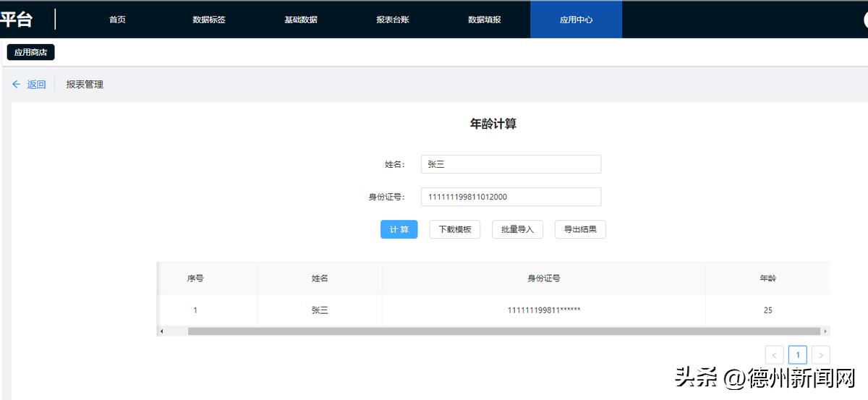This screenshot has width=868, height=400.
Task: Click the 返回 link
Action: [x=36, y=85]
